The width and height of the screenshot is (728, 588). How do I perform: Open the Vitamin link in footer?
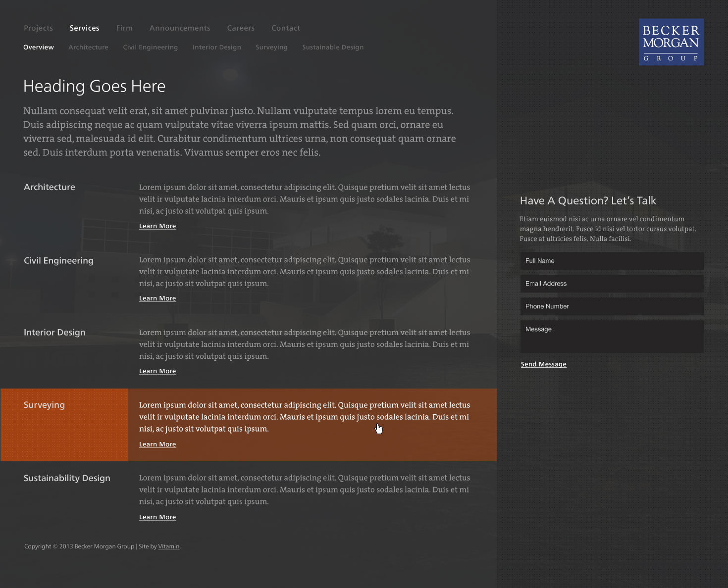pos(169,546)
